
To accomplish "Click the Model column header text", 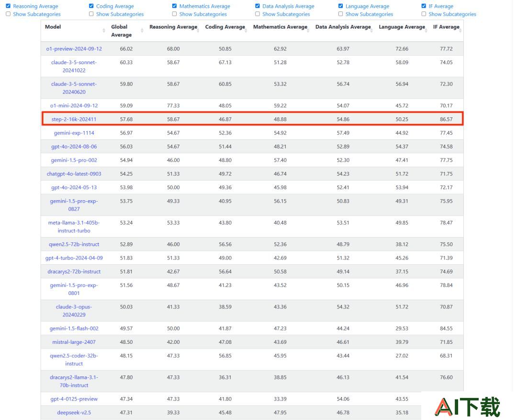I will tap(53, 27).
